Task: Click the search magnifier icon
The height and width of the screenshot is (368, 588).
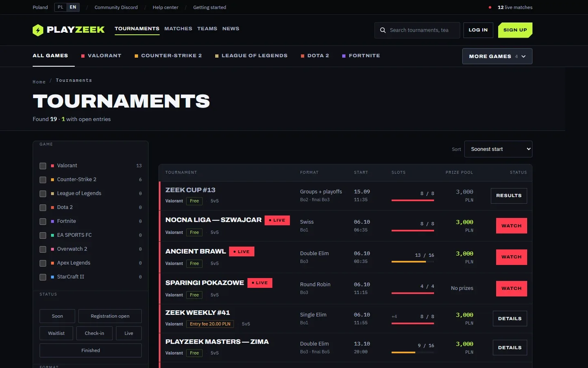Action: (383, 30)
